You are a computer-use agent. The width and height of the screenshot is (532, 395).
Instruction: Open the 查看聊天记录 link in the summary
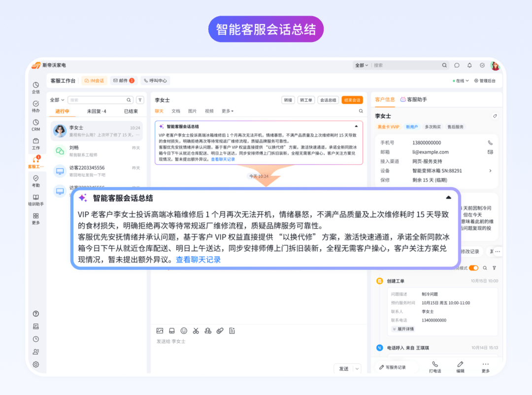click(199, 260)
